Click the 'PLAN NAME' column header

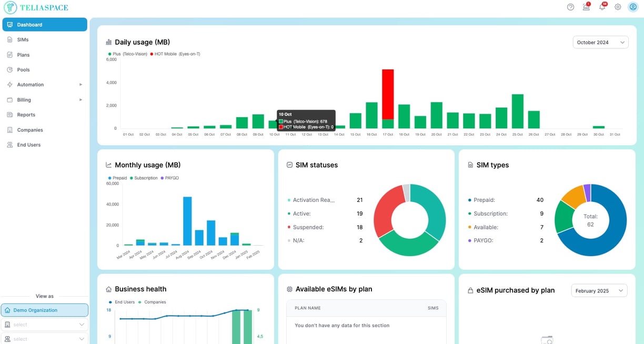308,308
